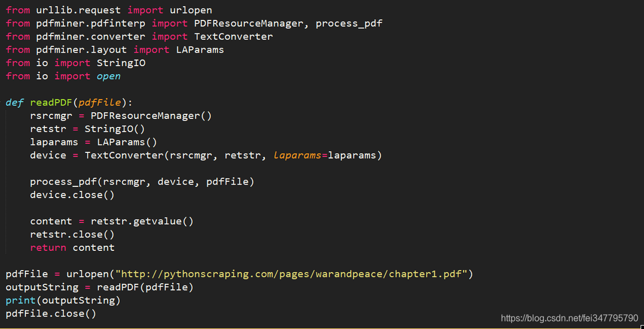This screenshot has width=644, height=329.
Task: Click the 'return' keyword
Action: tap(48, 247)
